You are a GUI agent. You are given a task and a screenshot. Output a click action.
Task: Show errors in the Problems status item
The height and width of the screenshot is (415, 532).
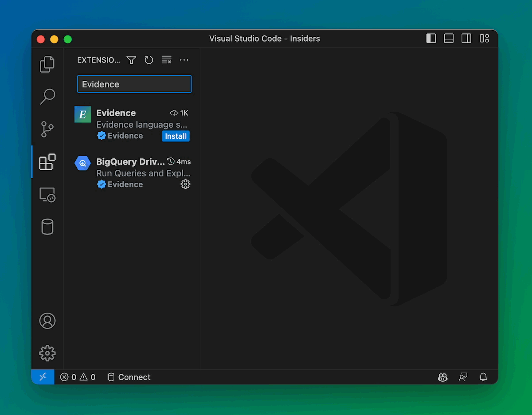coord(68,377)
